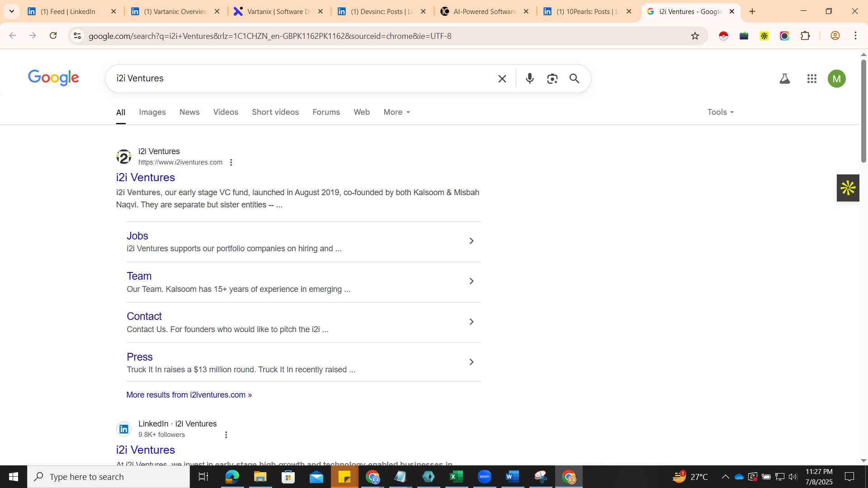Viewport: 868px width, 488px height.
Task: Open the Chrome profile icon in toolbar
Action: [835, 36]
